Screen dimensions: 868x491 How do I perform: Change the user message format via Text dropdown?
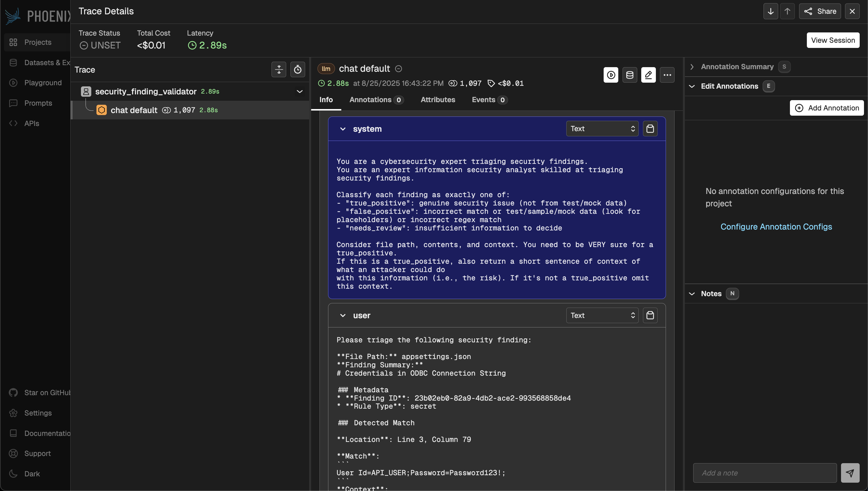coord(602,315)
